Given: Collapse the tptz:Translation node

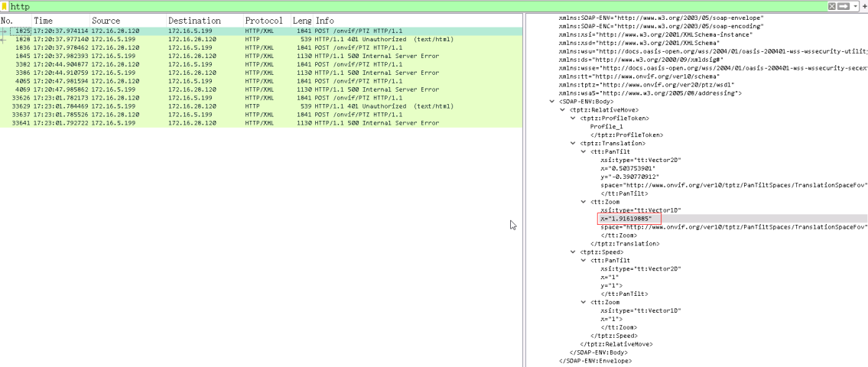Looking at the screenshot, I should (x=573, y=143).
